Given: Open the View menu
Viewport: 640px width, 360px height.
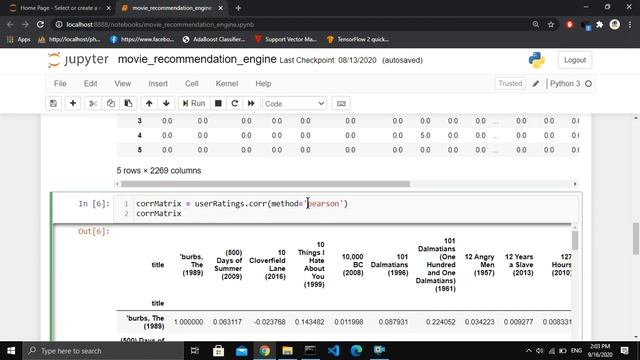Looking at the screenshot, I should tap(122, 84).
